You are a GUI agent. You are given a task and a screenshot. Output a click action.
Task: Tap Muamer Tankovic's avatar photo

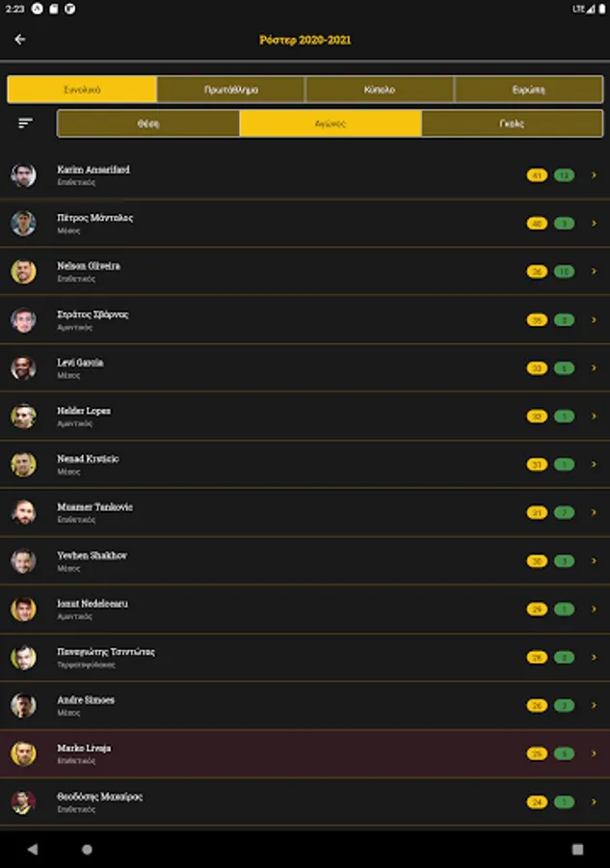pos(23,513)
